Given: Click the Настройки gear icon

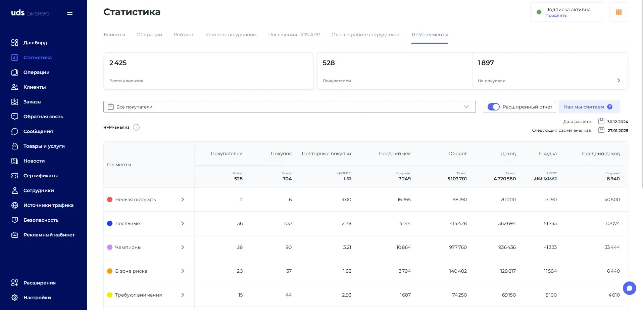Looking at the screenshot, I should pos(15,298).
